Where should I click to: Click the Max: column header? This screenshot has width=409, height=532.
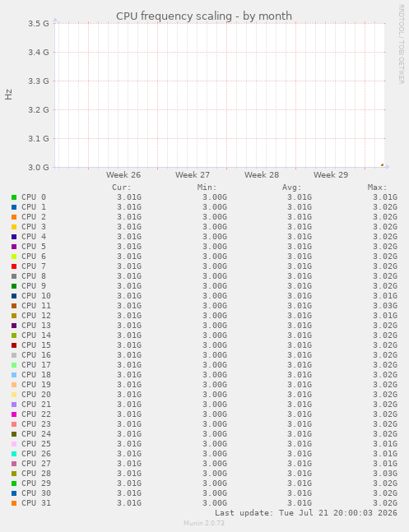click(x=377, y=187)
